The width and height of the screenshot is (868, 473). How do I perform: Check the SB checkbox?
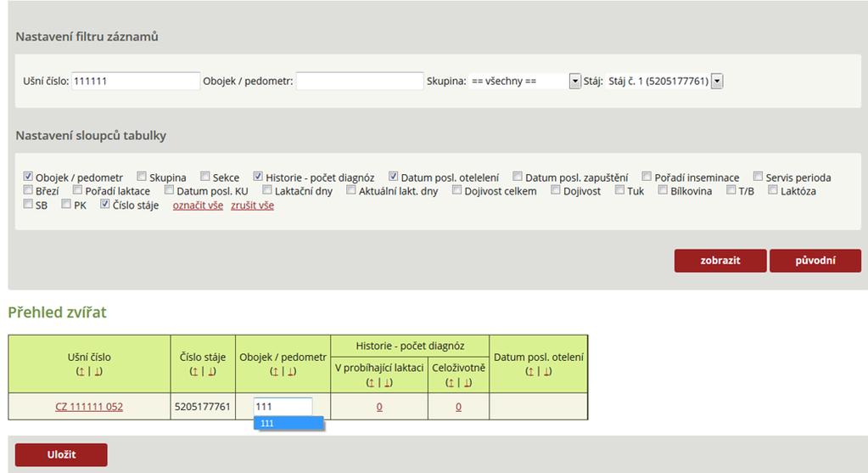click(x=28, y=204)
